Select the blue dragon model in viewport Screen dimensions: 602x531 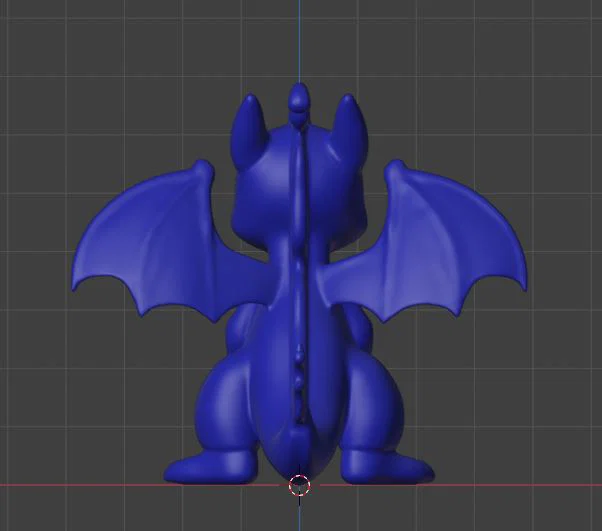pyautogui.click(x=299, y=284)
